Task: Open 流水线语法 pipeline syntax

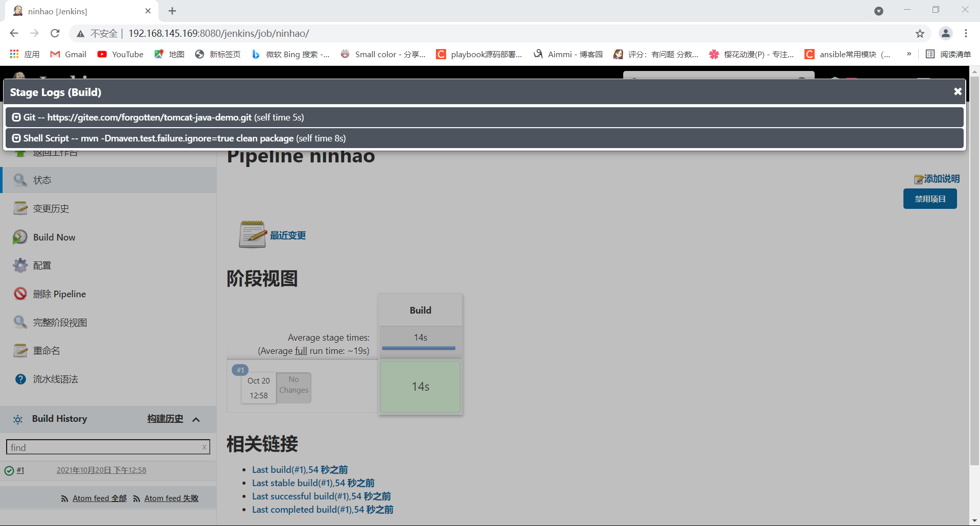Action: [x=56, y=379]
